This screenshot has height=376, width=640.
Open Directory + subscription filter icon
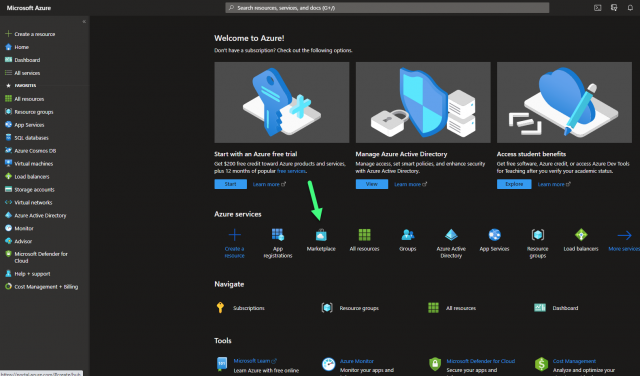[x=614, y=8]
